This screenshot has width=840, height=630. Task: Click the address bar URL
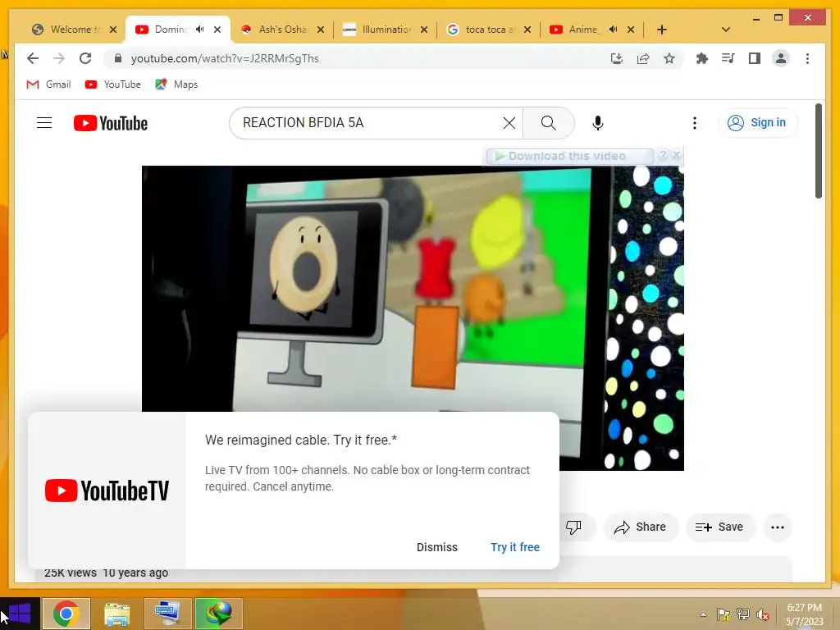tap(225, 58)
